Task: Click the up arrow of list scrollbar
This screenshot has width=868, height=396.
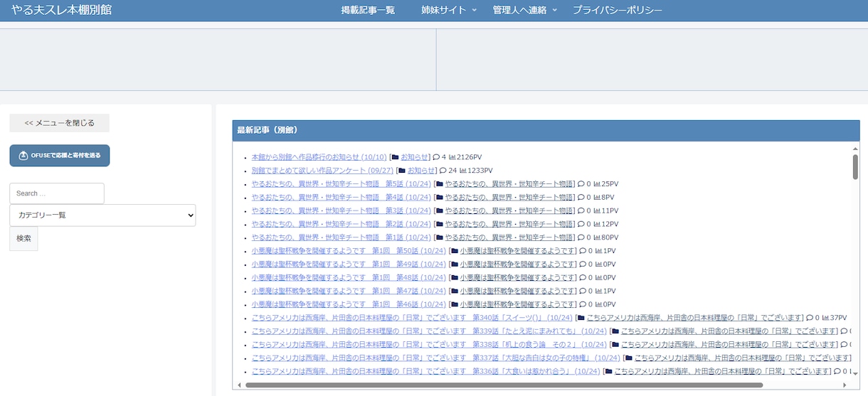Action: 854,149
